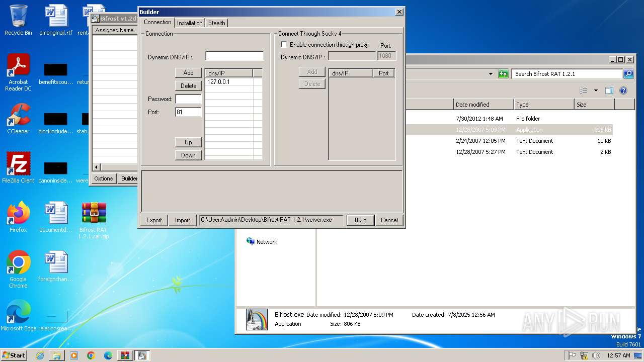Open Bifrost RAT 1.2.1.rar.zip archive icon
The height and width of the screenshot is (362, 644).
pyautogui.click(x=94, y=220)
